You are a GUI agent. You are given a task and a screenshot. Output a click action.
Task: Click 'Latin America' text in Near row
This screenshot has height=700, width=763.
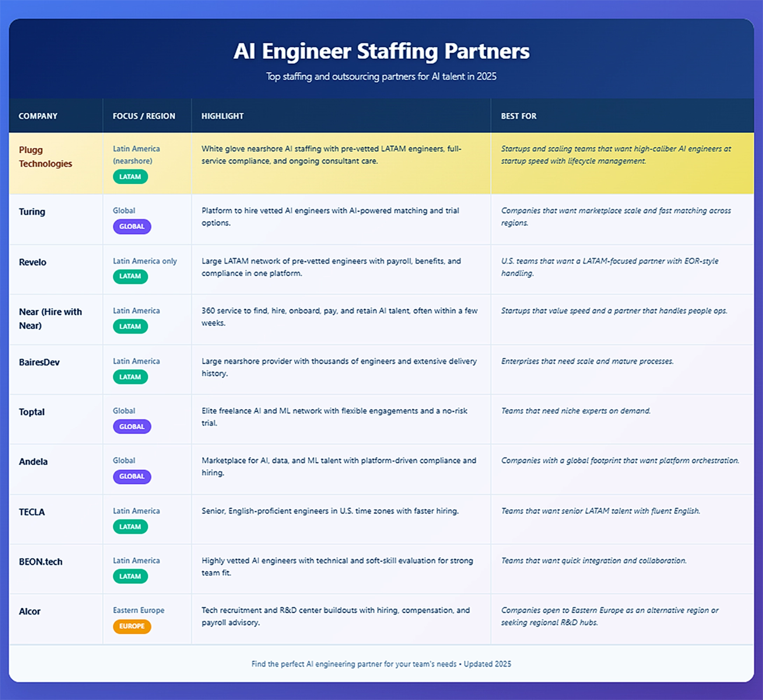tap(136, 310)
